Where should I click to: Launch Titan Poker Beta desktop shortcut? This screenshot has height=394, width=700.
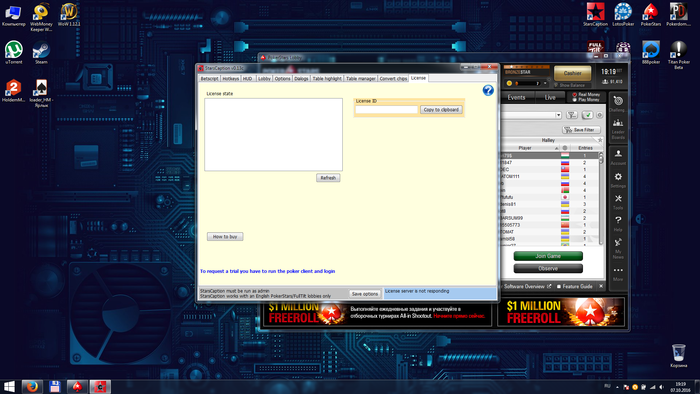click(678, 54)
